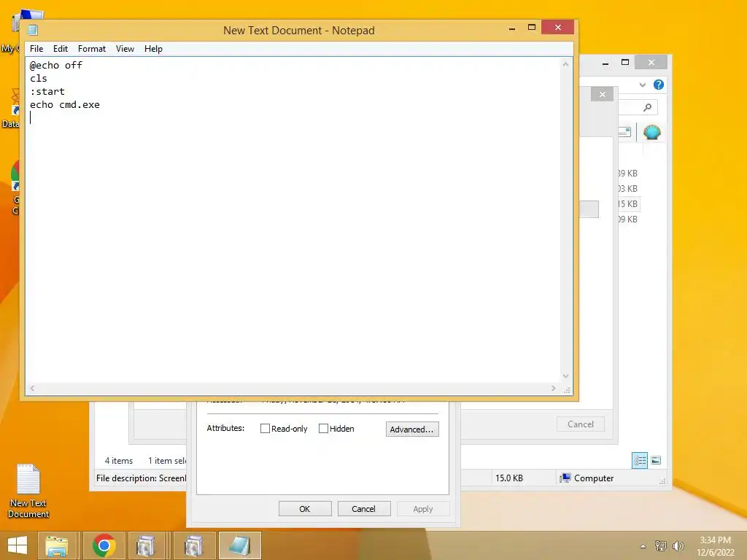Select the highlighted '15 KB' file size cell

pos(628,204)
